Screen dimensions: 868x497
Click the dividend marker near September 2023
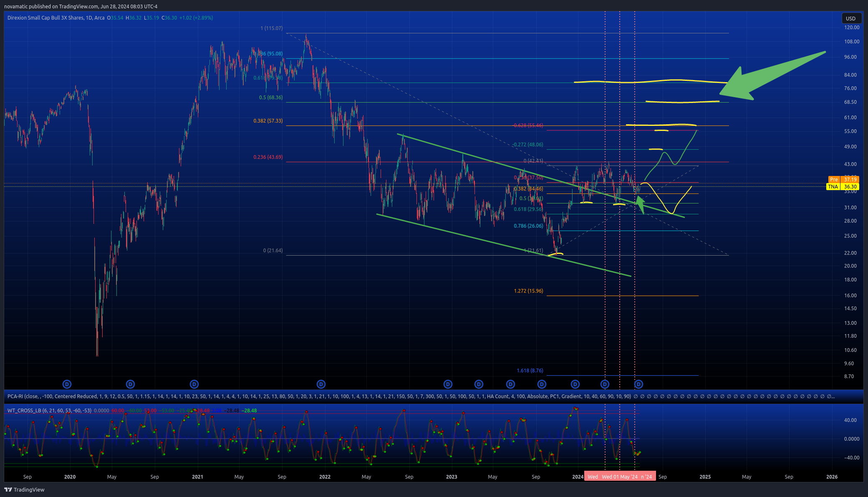[542, 384]
